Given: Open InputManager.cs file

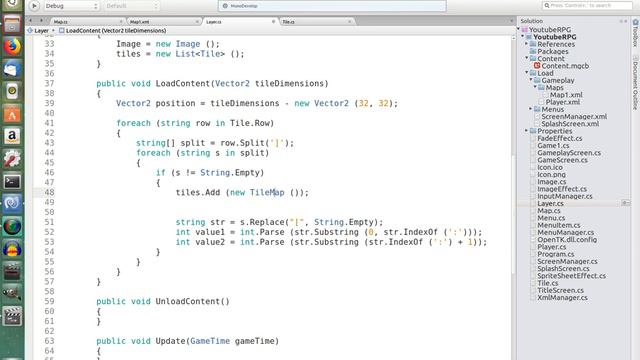Looking at the screenshot, I should click(564, 196).
